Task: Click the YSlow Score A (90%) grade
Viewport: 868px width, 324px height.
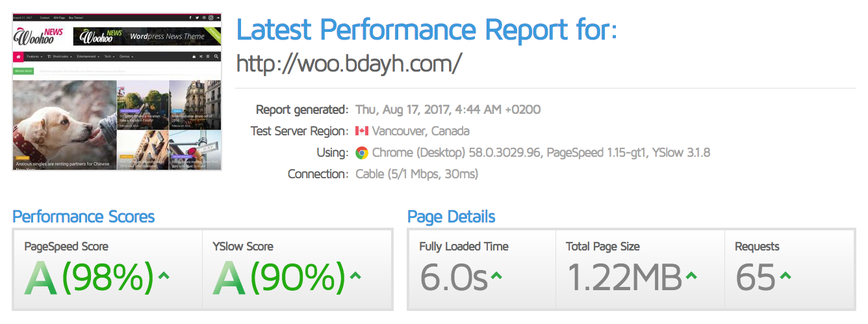Action: [x=279, y=277]
